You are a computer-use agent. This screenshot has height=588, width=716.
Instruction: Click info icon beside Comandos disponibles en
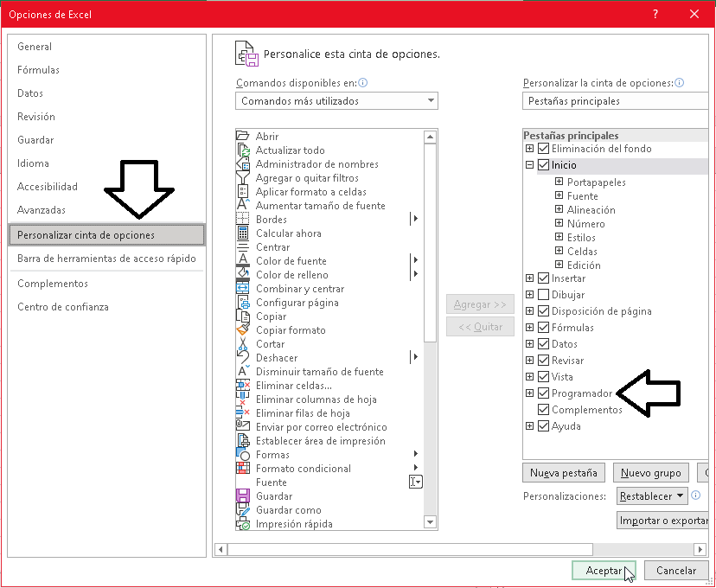[x=363, y=83]
